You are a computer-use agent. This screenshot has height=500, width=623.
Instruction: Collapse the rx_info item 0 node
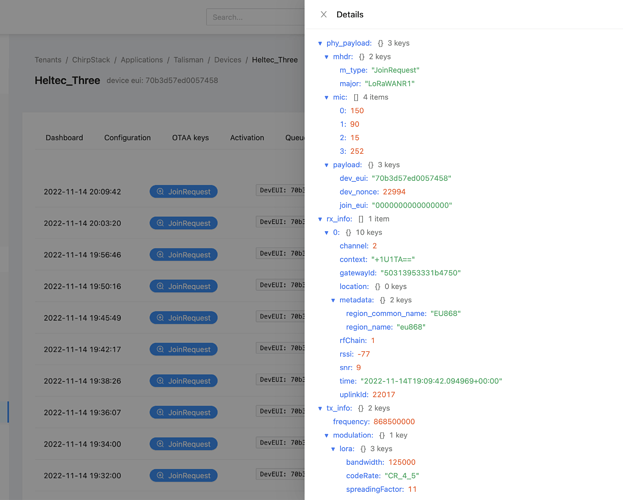pyautogui.click(x=326, y=233)
